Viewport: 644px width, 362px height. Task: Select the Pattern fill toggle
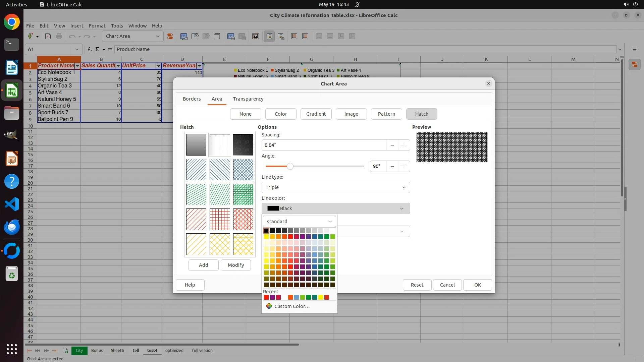[x=386, y=114]
